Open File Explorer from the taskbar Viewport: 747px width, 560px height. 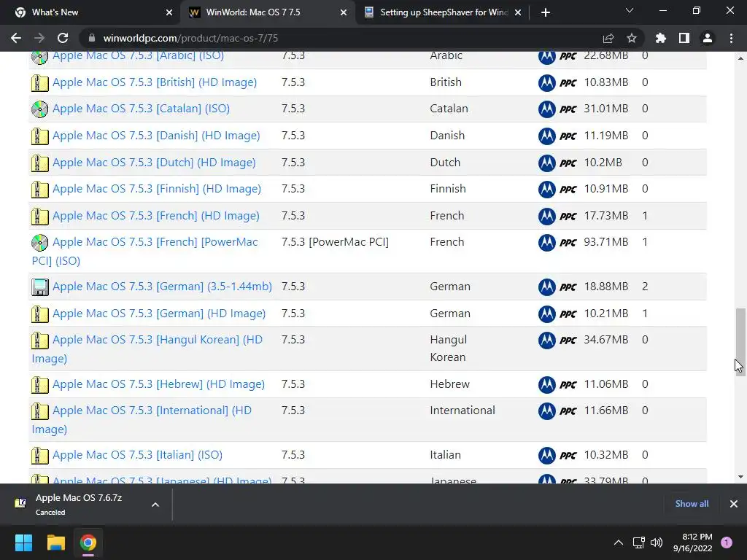point(55,542)
